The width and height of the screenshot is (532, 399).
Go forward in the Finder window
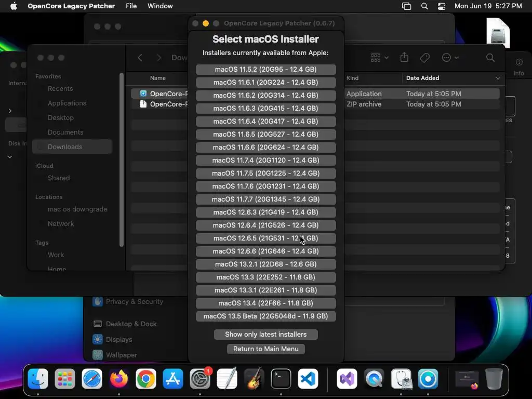pyautogui.click(x=159, y=58)
